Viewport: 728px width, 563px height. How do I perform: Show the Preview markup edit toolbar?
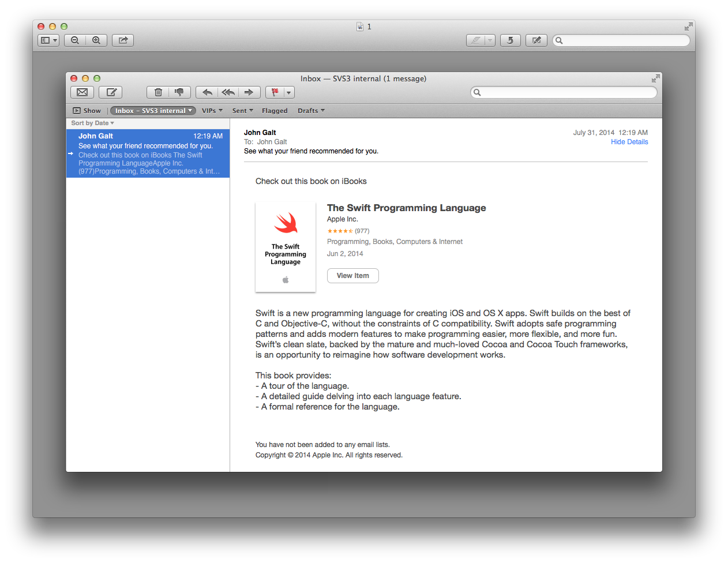coord(536,40)
